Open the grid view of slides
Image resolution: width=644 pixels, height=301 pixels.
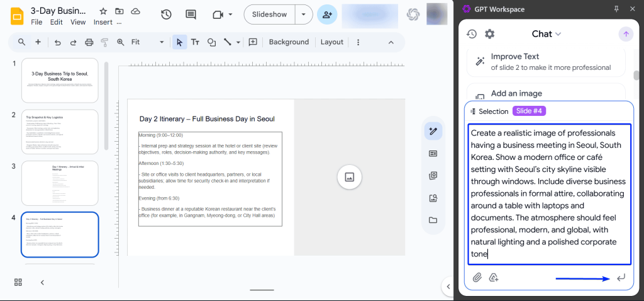(18, 282)
